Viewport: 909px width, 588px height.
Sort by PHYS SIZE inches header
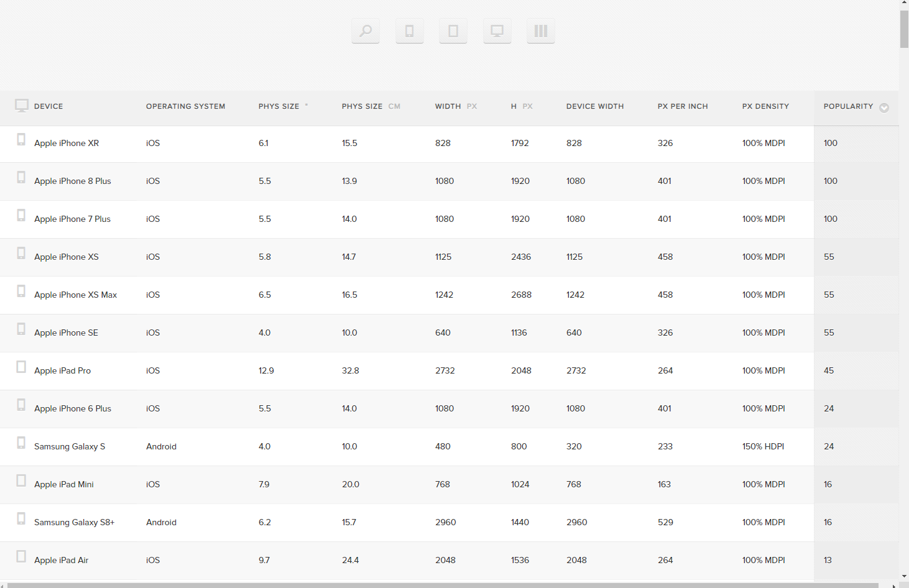284,106
